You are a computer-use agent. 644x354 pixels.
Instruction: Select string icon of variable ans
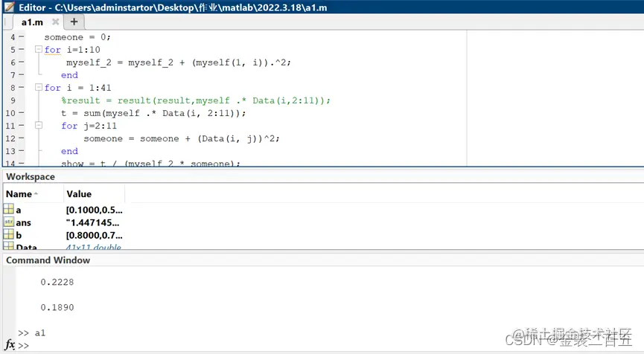(9, 222)
